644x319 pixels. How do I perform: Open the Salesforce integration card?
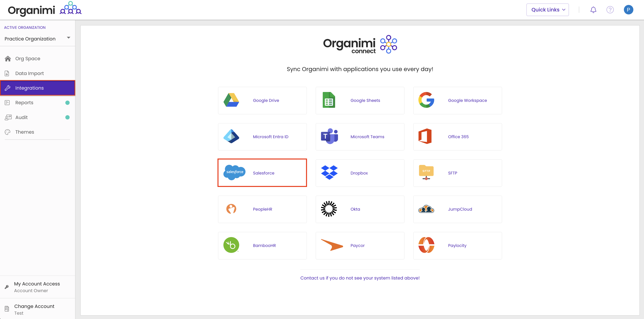[x=262, y=173]
